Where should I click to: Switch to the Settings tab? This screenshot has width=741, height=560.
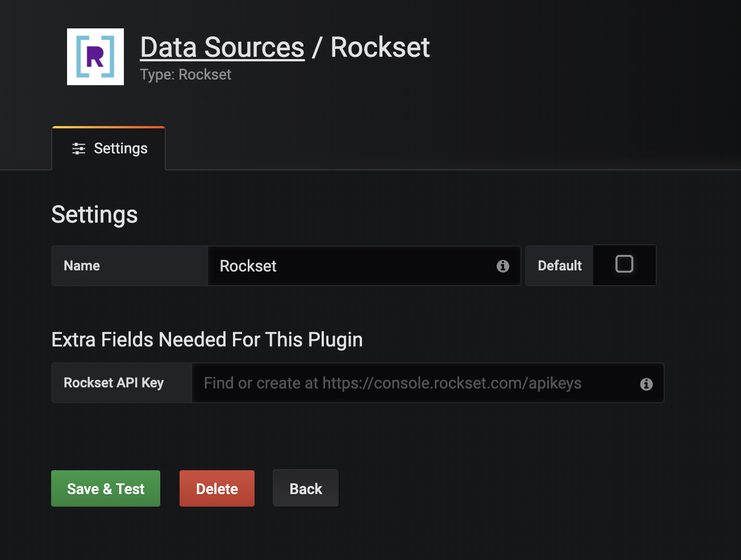click(109, 149)
